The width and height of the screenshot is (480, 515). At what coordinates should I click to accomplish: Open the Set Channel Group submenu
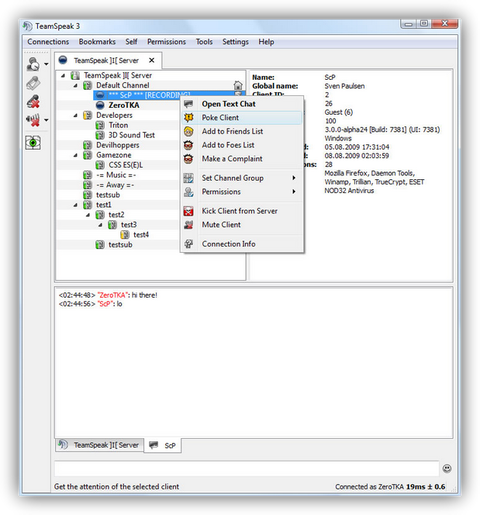click(243, 178)
